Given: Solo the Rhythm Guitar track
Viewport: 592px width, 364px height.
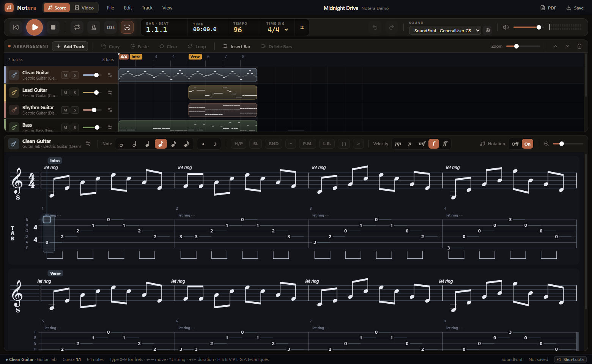Looking at the screenshot, I should 75,110.
